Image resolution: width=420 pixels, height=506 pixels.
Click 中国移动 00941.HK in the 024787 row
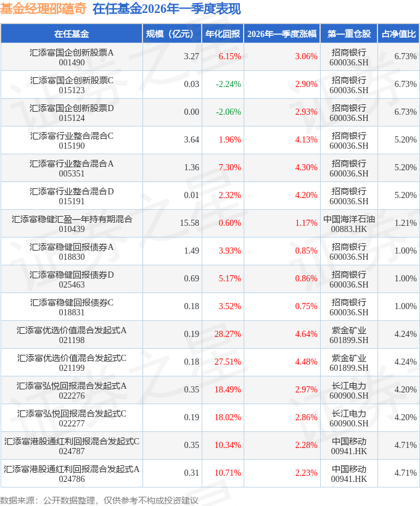pyautogui.click(x=349, y=446)
